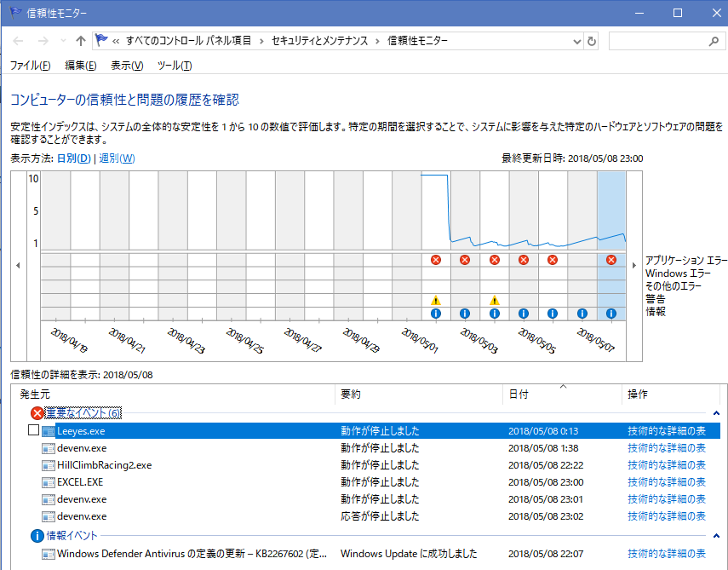Open the ファイル(F) menu
Screen dimensions: 728x570
pyautogui.click(x=30, y=66)
